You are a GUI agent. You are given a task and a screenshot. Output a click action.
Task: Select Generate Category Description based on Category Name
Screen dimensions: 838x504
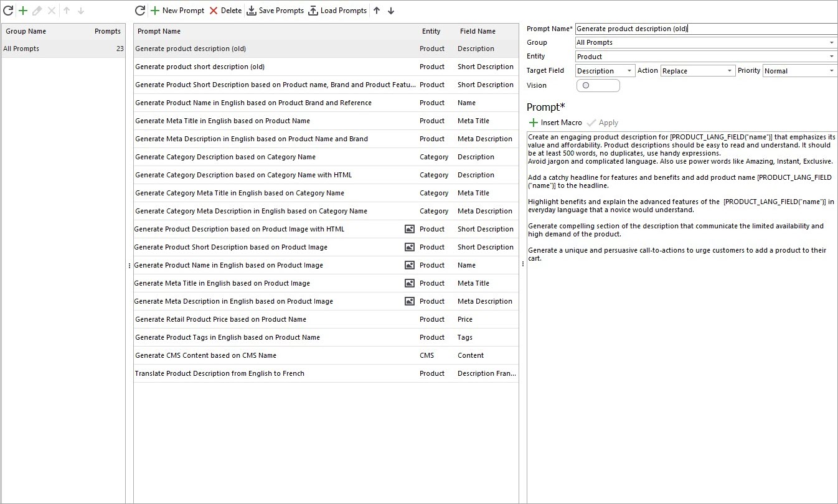pos(326,157)
